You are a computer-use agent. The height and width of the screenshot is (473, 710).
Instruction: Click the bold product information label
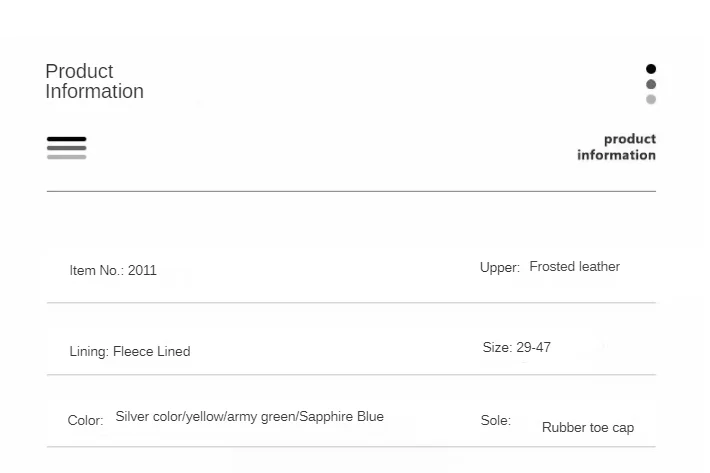pyautogui.click(x=616, y=147)
